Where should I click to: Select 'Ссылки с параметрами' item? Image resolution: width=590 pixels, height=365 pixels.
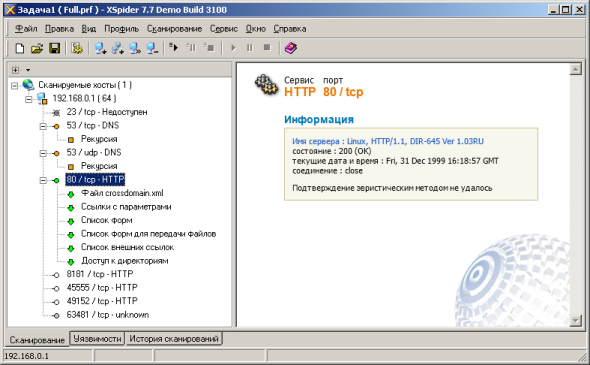click(126, 207)
